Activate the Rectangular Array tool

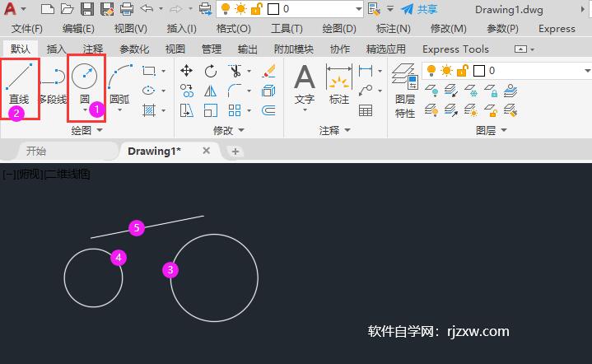(235, 110)
